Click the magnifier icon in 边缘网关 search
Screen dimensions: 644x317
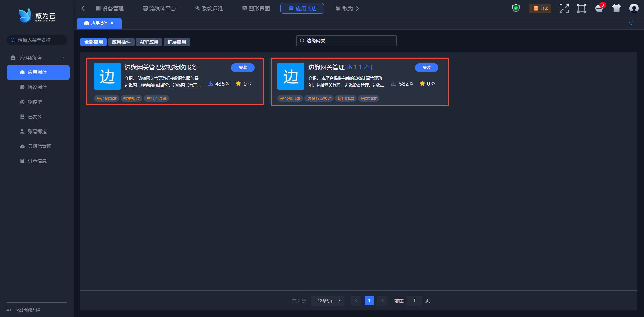pos(302,41)
